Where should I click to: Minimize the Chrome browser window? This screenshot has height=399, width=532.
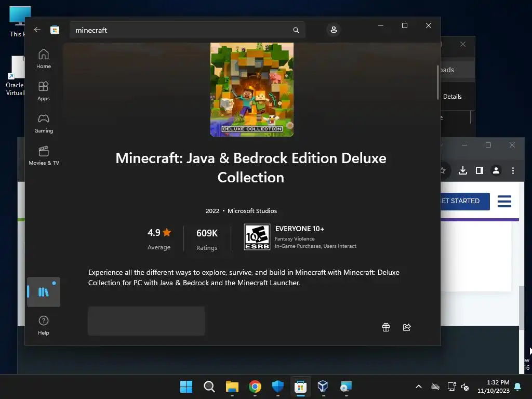[464, 145]
